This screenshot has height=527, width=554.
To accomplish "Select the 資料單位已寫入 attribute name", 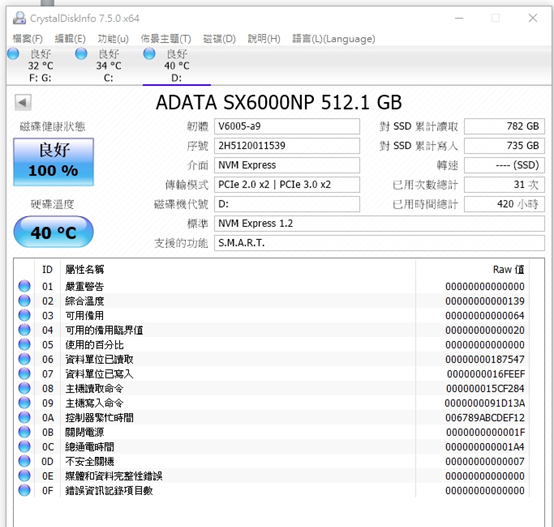I will coord(99,374).
